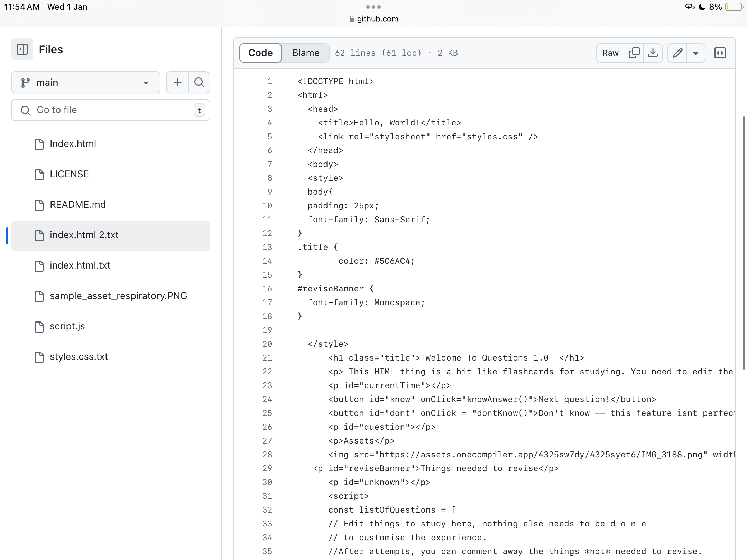The image size is (747, 560).
Task: Click the 't' shortcut key hint
Action: pyautogui.click(x=199, y=110)
